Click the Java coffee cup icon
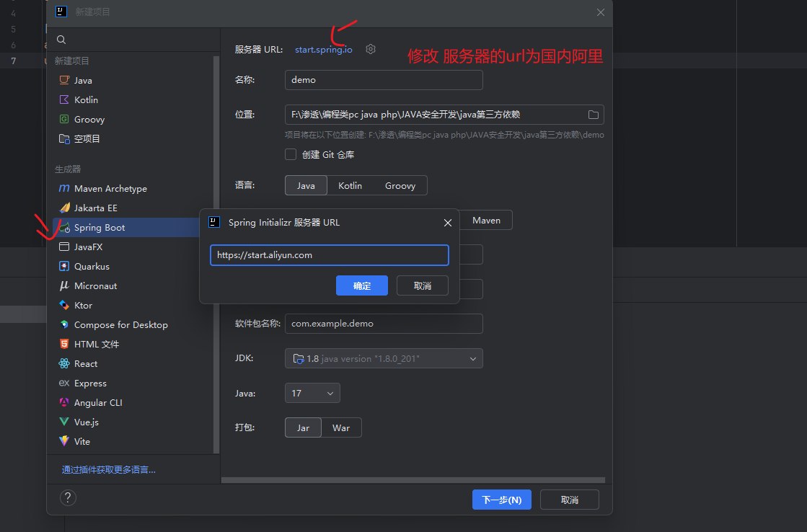Viewport: 807px width, 532px height. 64,80
